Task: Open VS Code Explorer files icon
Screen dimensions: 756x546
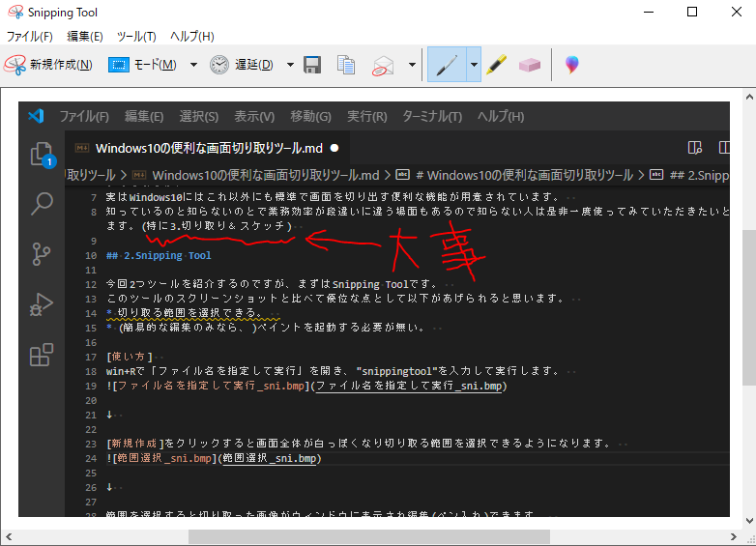Action: 42,155
